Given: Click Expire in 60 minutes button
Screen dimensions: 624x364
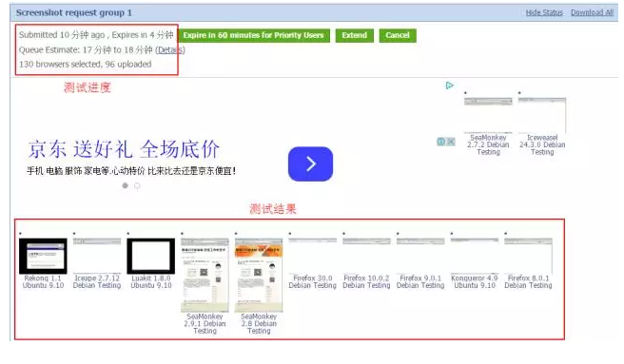Looking at the screenshot, I should [253, 35].
